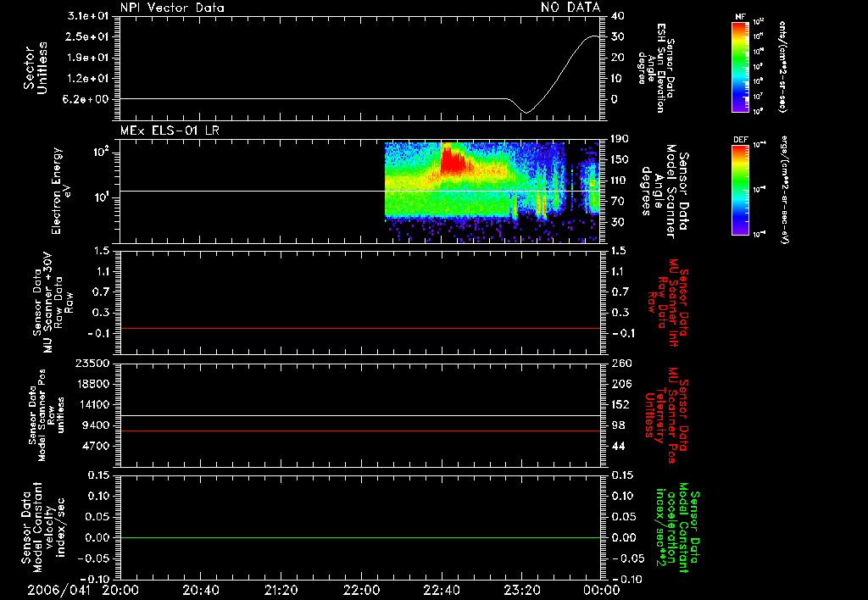Click the '22:40' time axis label
The width and height of the screenshot is (868, 600).
pos(441,590)
